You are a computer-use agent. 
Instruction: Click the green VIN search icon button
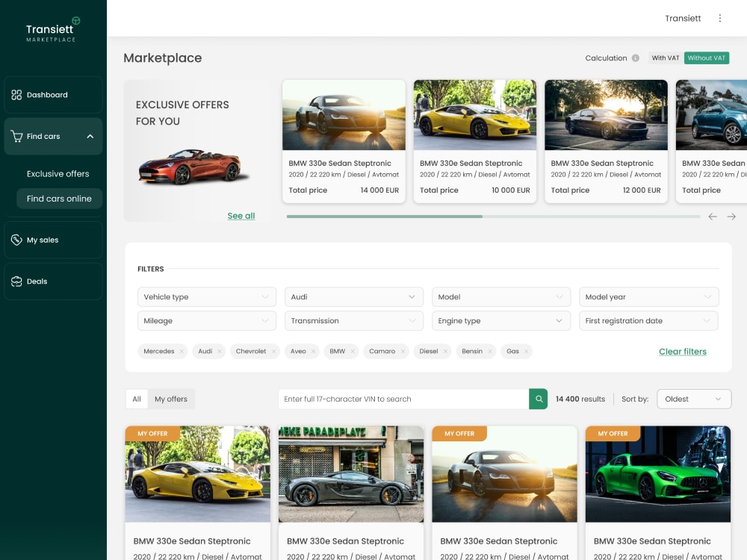coord(539,399)
